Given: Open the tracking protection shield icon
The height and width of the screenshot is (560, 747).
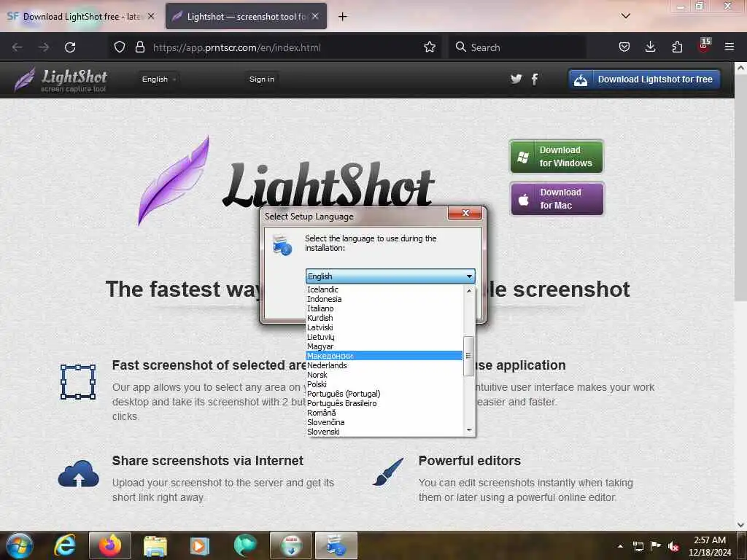Looking at the screenshot, I should (x=120, y=47).
